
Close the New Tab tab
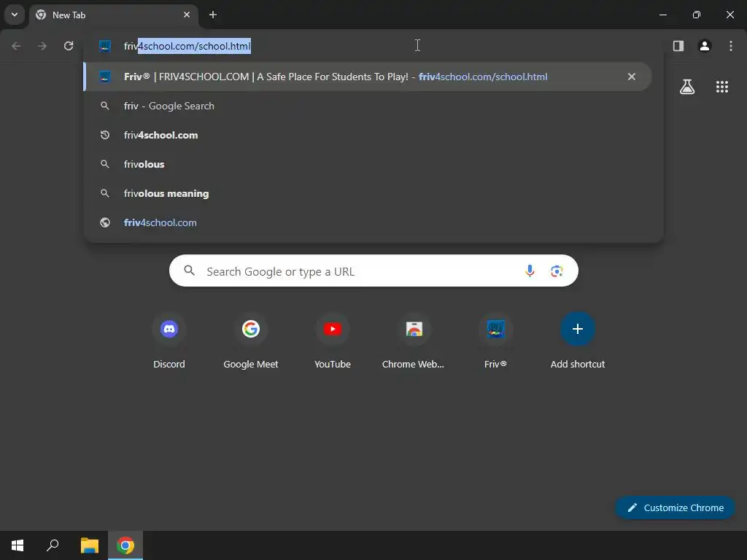pos(187,15)
